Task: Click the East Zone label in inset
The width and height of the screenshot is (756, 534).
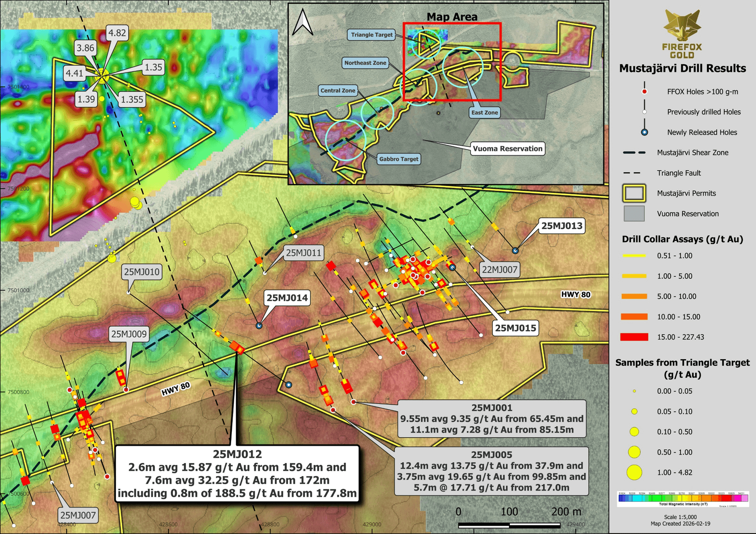Action: (484, 113)
